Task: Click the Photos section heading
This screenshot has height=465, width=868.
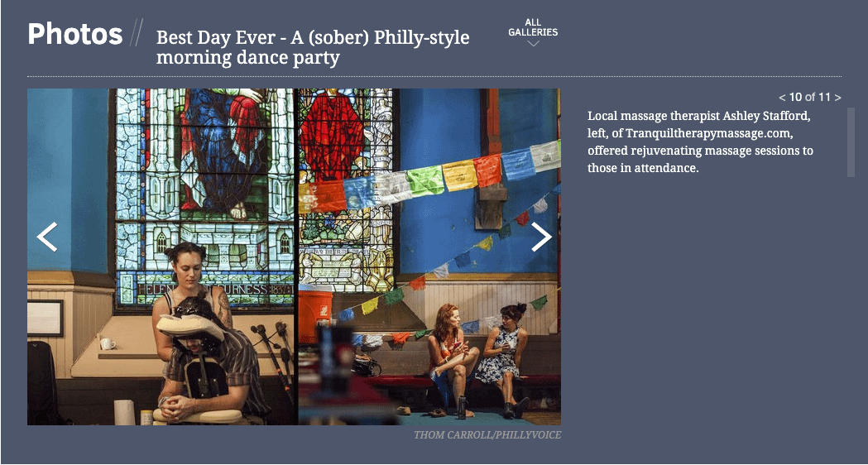Action: 75,34
